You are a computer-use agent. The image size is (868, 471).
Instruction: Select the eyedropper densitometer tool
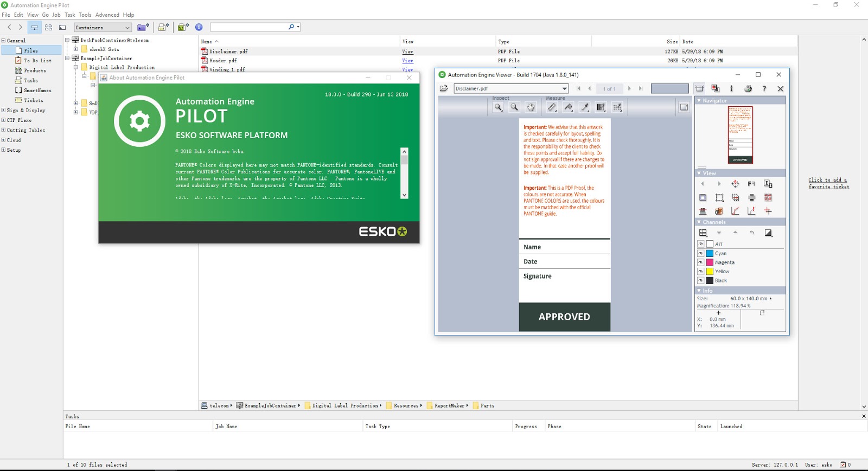click(x=585, y=107)
